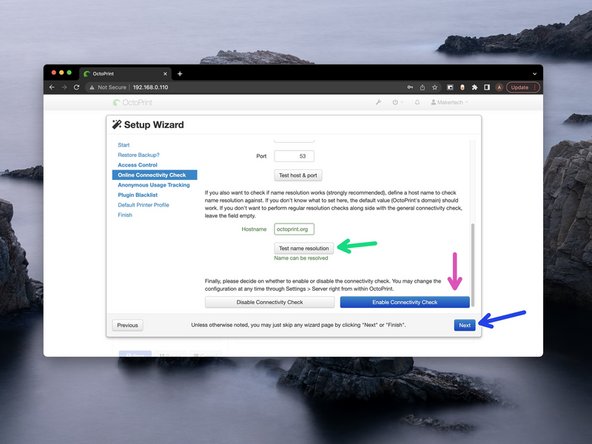
Task: Close the OctoPrint tab
Action: click(165, 74)
